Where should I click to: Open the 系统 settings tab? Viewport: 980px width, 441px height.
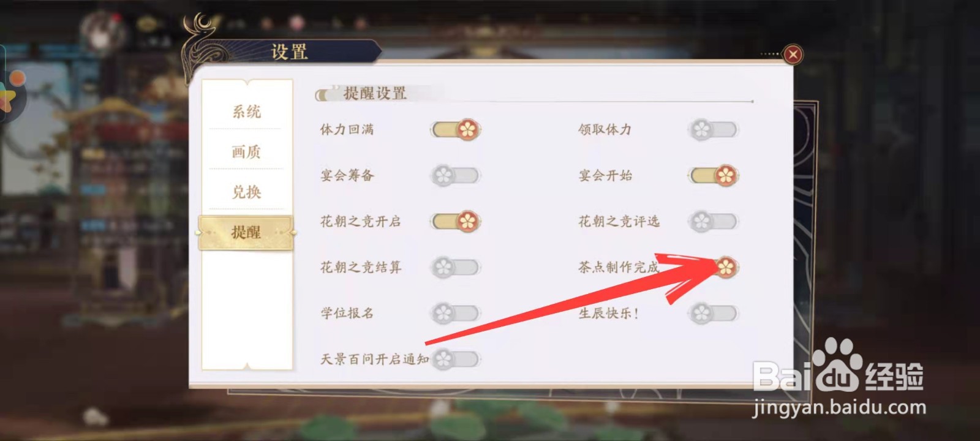tap(246, 111)
